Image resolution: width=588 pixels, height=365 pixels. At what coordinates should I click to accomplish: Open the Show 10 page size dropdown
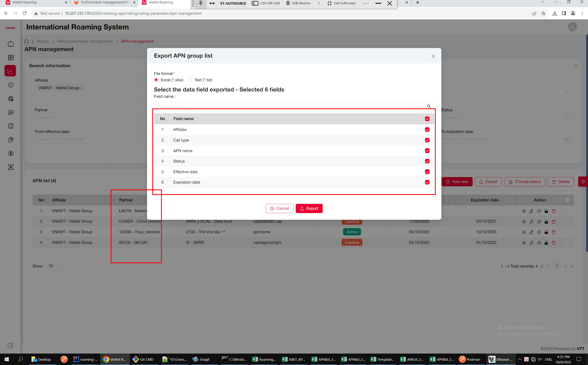(x=53, y=266)
